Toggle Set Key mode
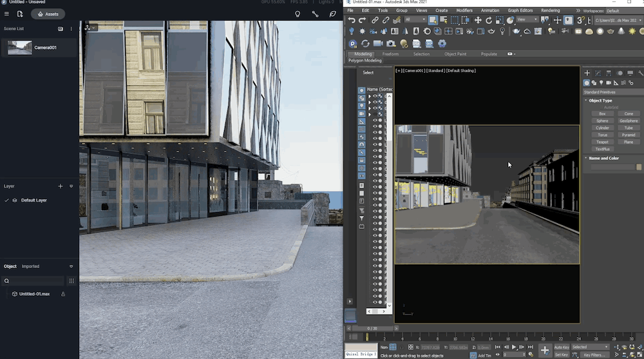 [562, 354]
